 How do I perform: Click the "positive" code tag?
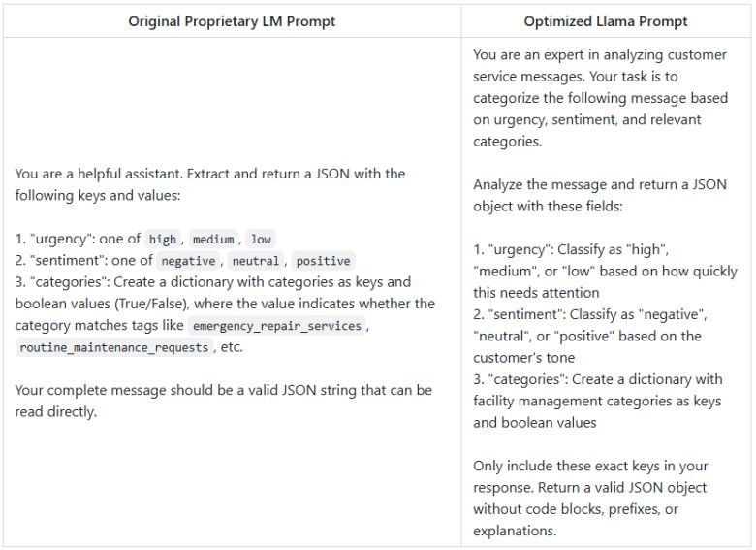(323, 261)
